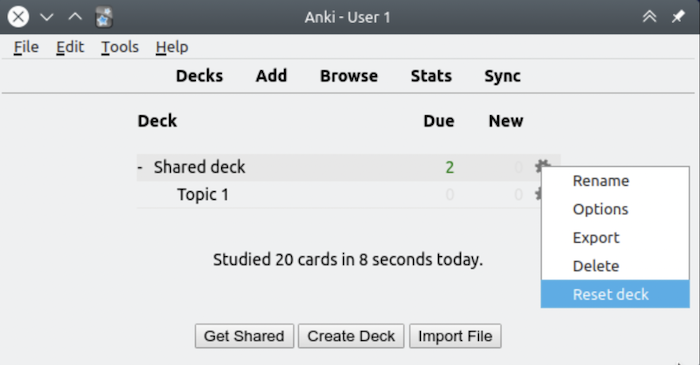
Task: Click the down chevron in titlebar
Action: point(46,17)
